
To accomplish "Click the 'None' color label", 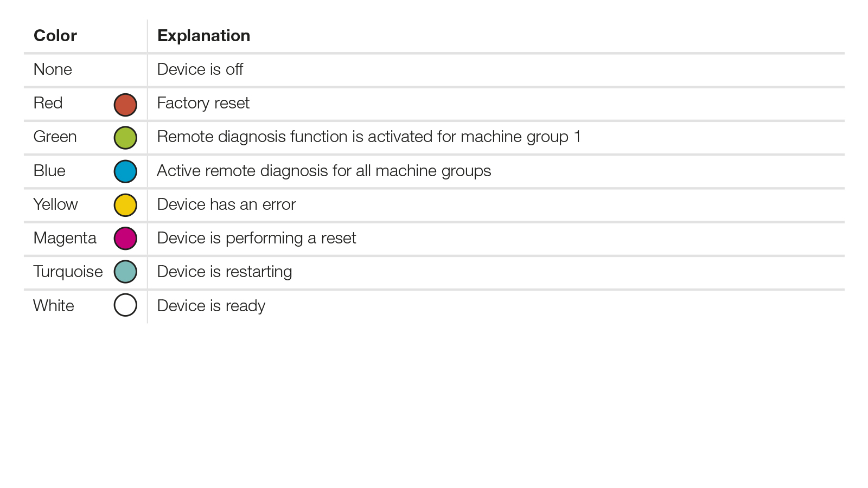I will tap(53, 69).
